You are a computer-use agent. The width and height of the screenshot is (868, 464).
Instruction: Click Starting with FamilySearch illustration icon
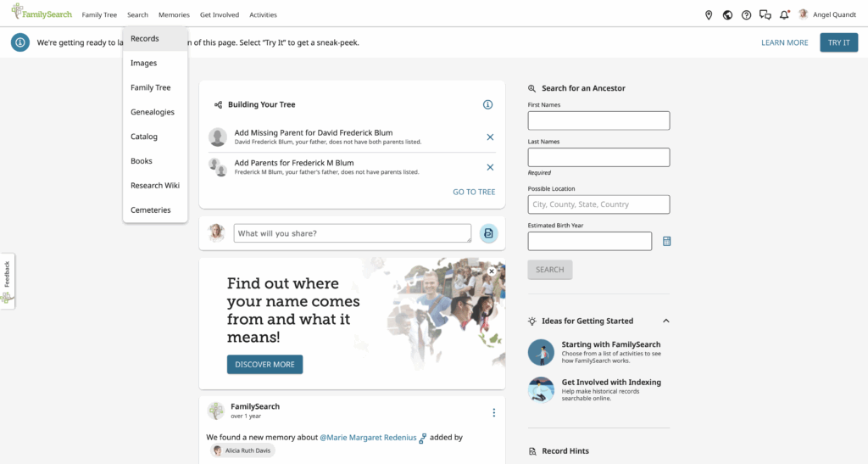pos(541,352)
